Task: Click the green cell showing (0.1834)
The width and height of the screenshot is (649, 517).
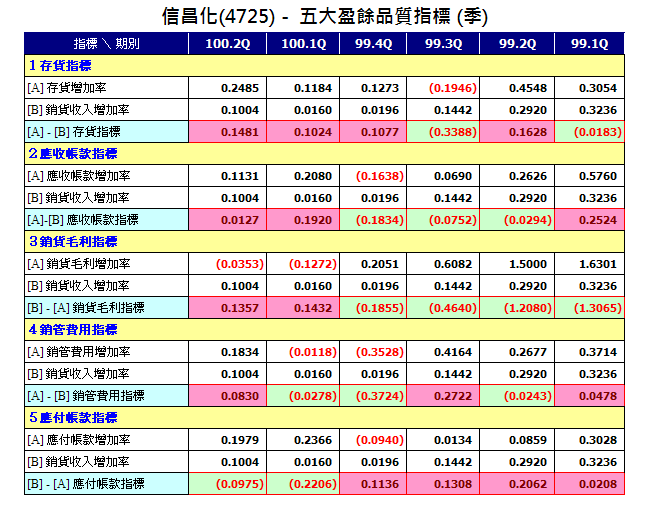Action: [x=373, y=220]
